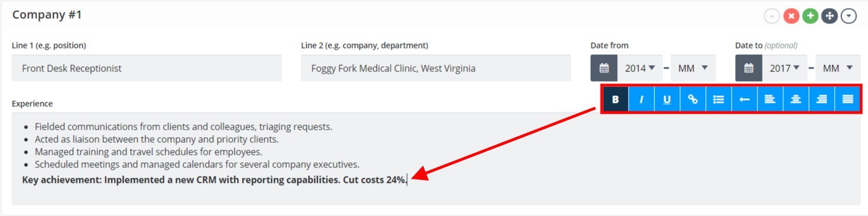The width and height of the screenshot is (868, 216).
Task: Align text right in the editor toolbar
Action: pos(822,99)
